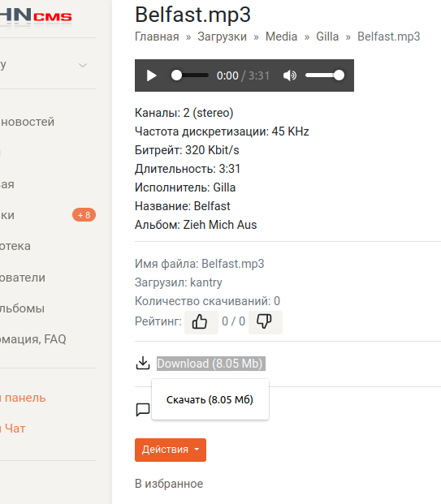
Task: Open the HN CMS logo
Action: [x=36, y=15]
